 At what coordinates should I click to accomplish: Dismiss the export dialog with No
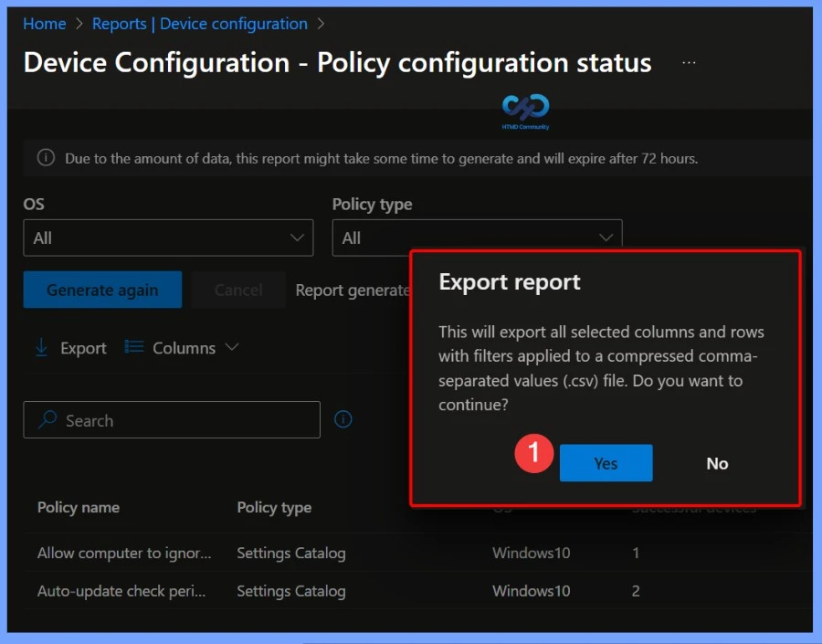(x=716, y=463)
